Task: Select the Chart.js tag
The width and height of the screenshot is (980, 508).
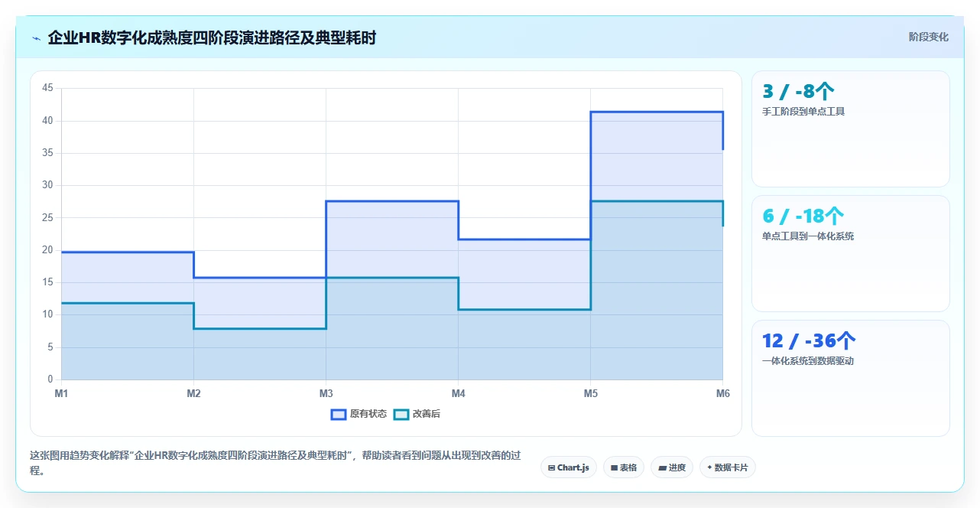Action: click(569, 467)
